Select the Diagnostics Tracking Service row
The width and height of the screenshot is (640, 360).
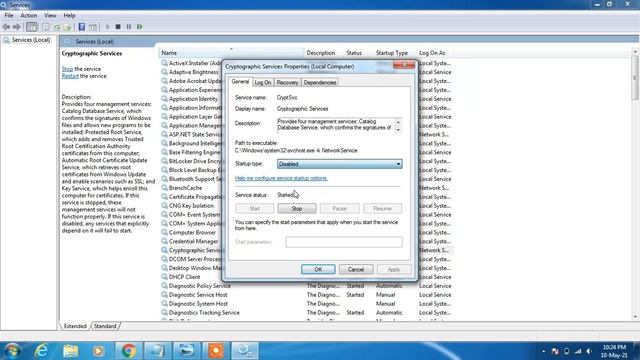pos(306,313)
